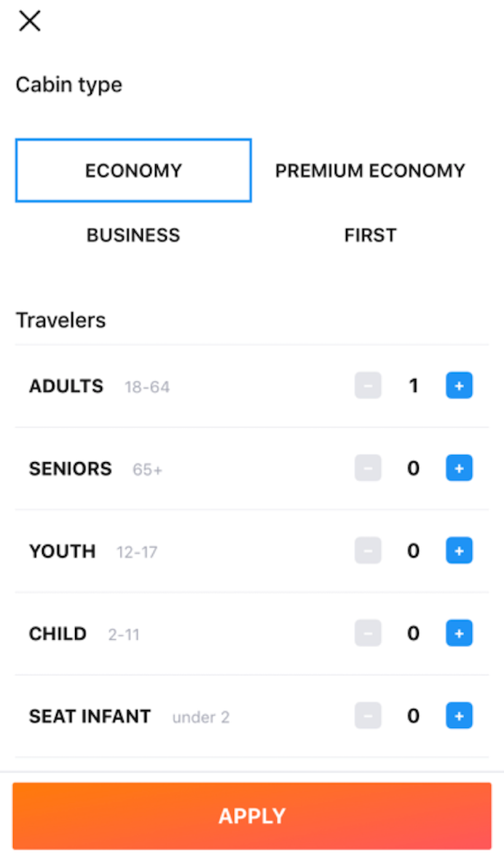Select the Economy cabin type
Image resolution: width=504 pixels, height=860 pixels.
tap(133, 171)
